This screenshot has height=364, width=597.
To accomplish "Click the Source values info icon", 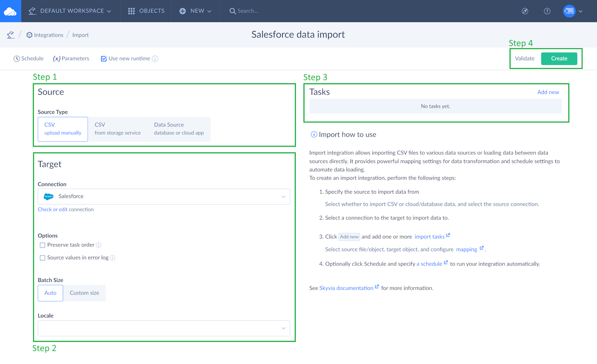I will point(113,258).
